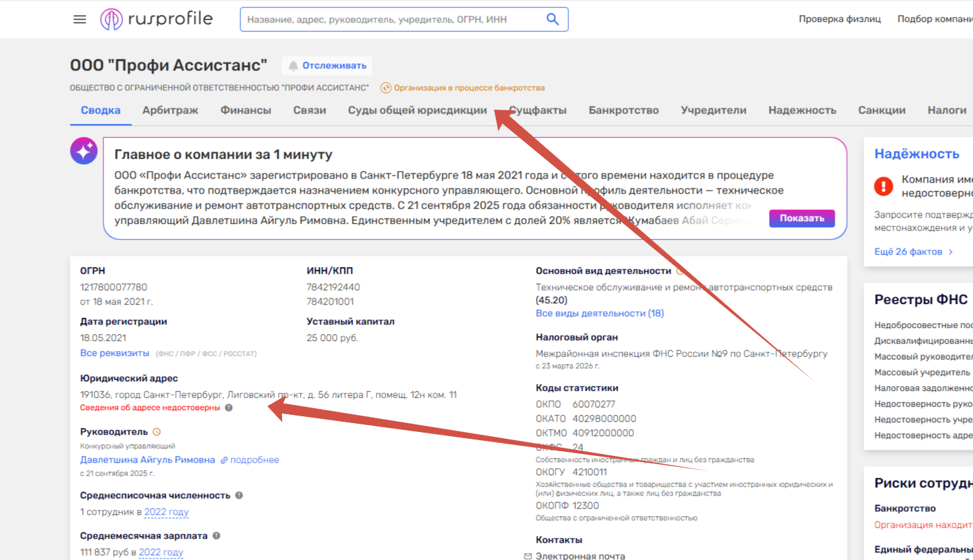
Task: Click the AI summary sparkle icon
Action: click(84, 151)
